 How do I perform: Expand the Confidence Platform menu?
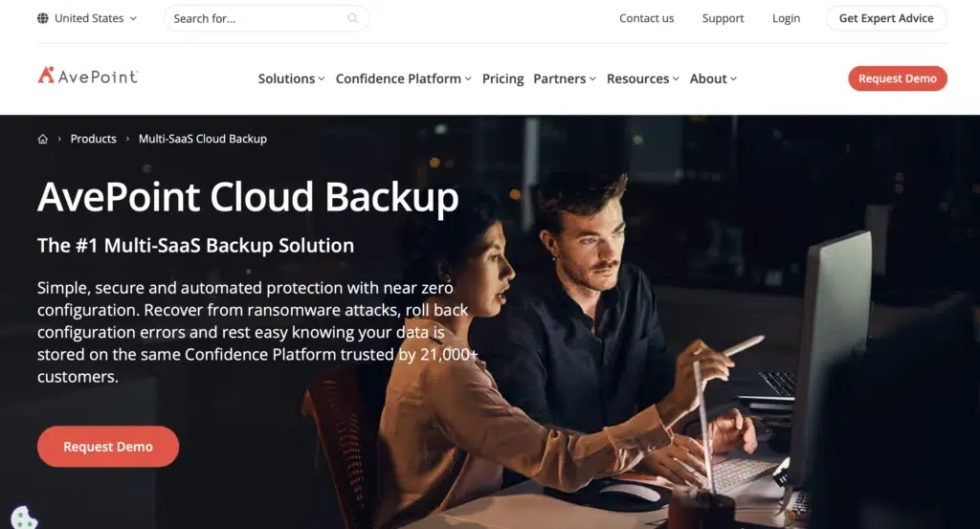point(403,78)
